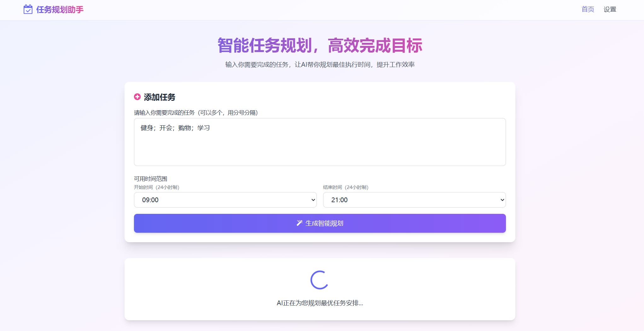Open the 结束时间 21:00 dropdown

click(414, 200)
